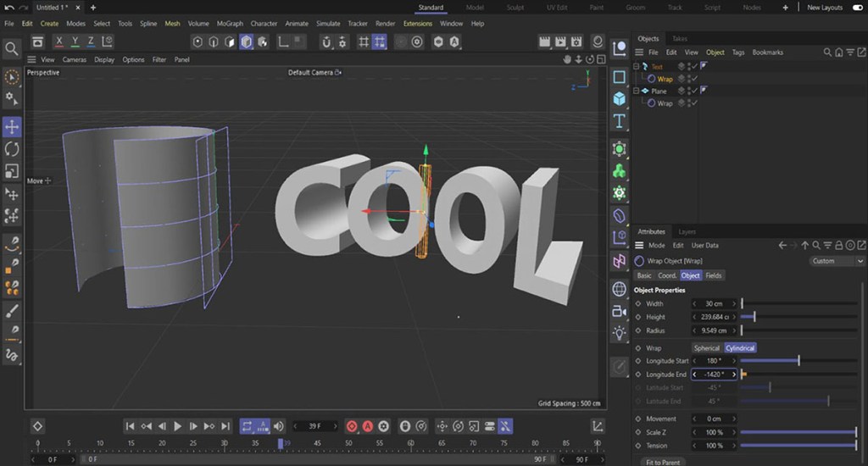The width and height of the screenshot is (868, 466).
Task: Open the Custom dropdown in Attributes
Action: [x=837, y=261]
